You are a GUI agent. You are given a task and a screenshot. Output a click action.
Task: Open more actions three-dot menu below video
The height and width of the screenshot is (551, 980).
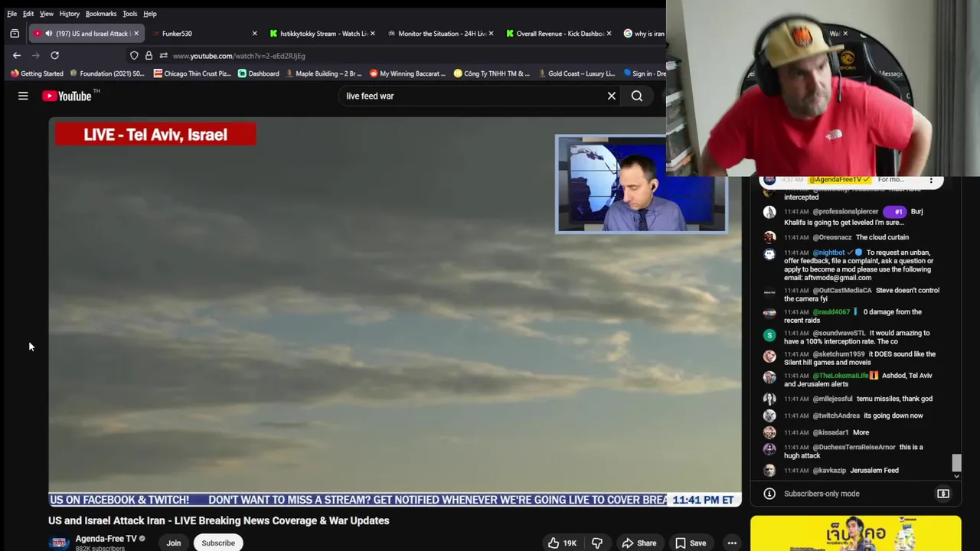pyautogui.click(x=732, y=543)
